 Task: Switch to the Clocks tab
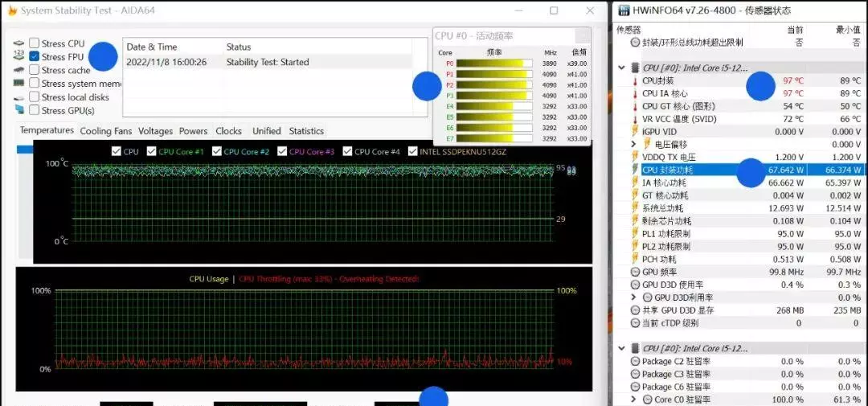tap(228, 131)
